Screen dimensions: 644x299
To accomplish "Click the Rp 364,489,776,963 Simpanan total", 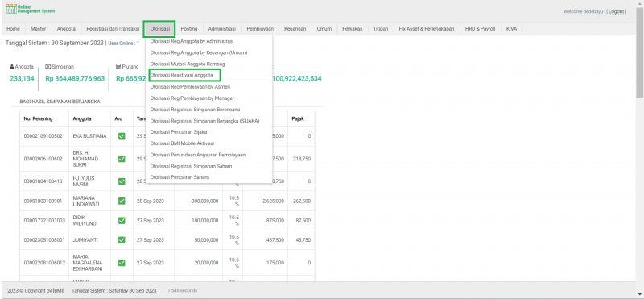I will pyautogui.click(x=75, y=78).
